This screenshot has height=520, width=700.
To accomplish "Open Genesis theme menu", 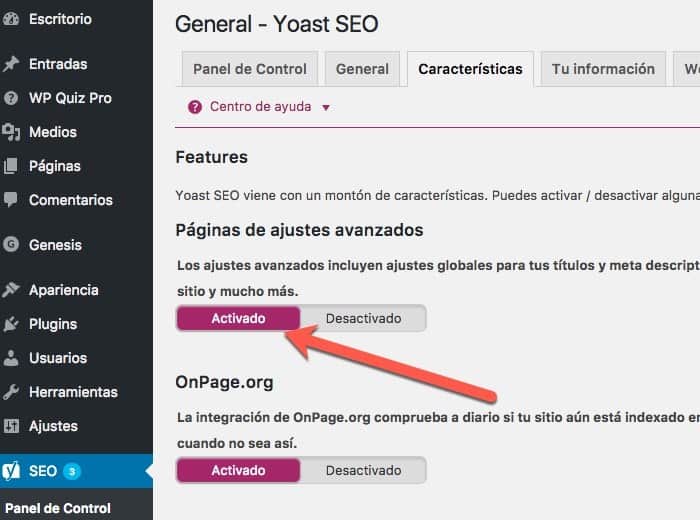I will (55, 245).
